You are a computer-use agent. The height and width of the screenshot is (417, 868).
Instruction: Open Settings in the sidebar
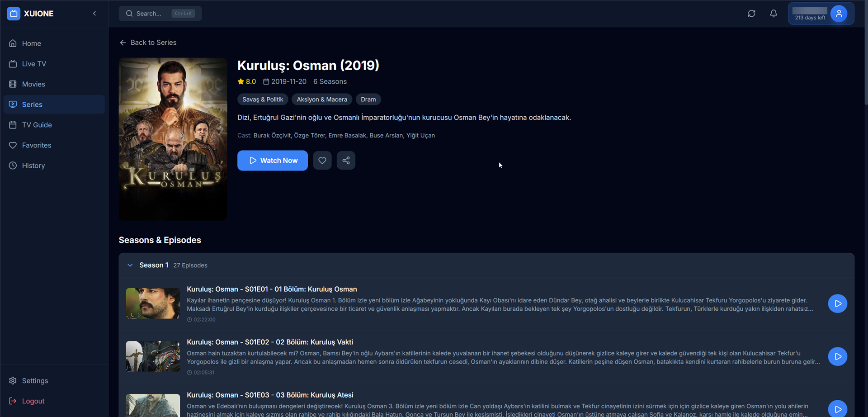point(35,381)
